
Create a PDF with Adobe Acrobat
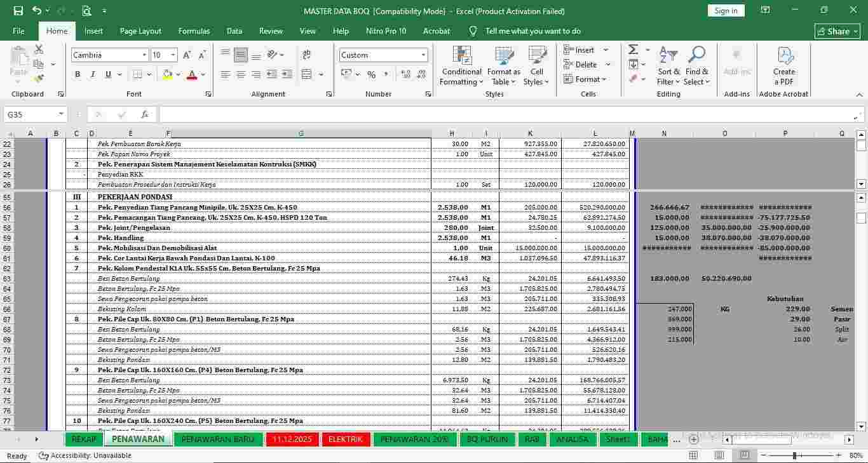[784, 66]
